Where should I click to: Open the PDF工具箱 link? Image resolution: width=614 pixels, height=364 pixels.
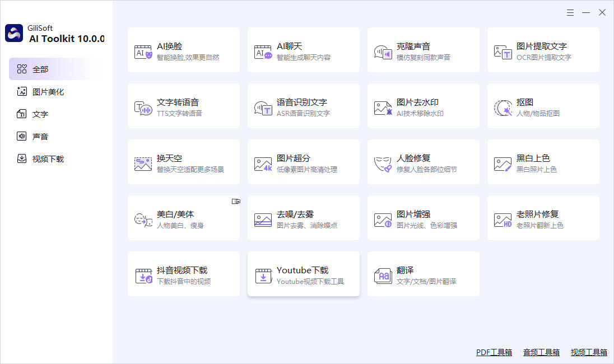pos(494,352)
